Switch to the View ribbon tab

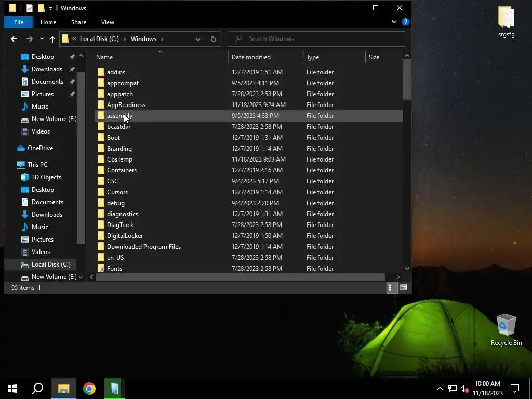click(x=108, y=22)
